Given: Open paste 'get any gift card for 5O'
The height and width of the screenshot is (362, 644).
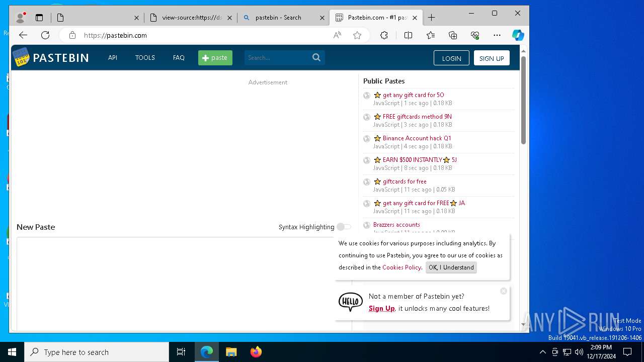Looking at the screenshot, I should [413, 95].
